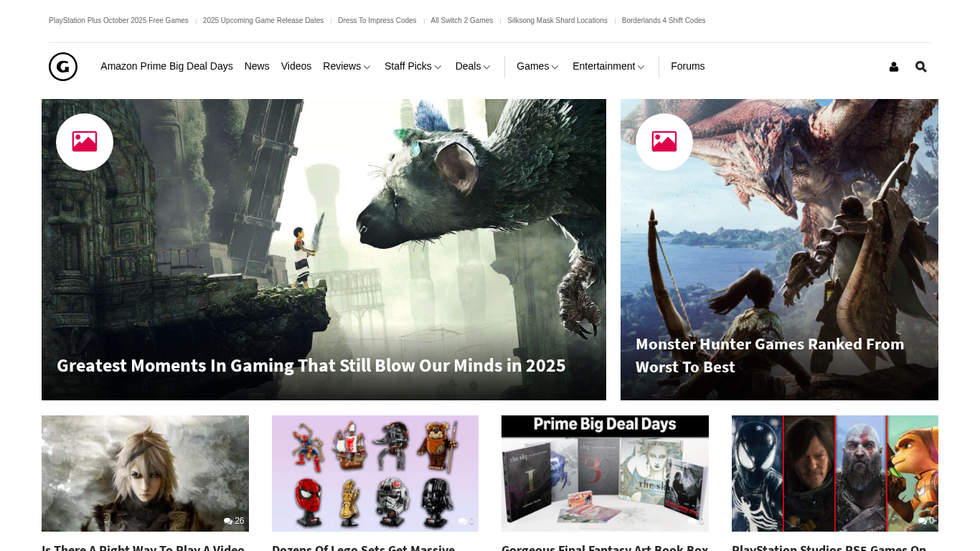Open Silksong Mask Shard Locations link
Viewport: 980px width, 551px height.
click(x=557, y=21)
